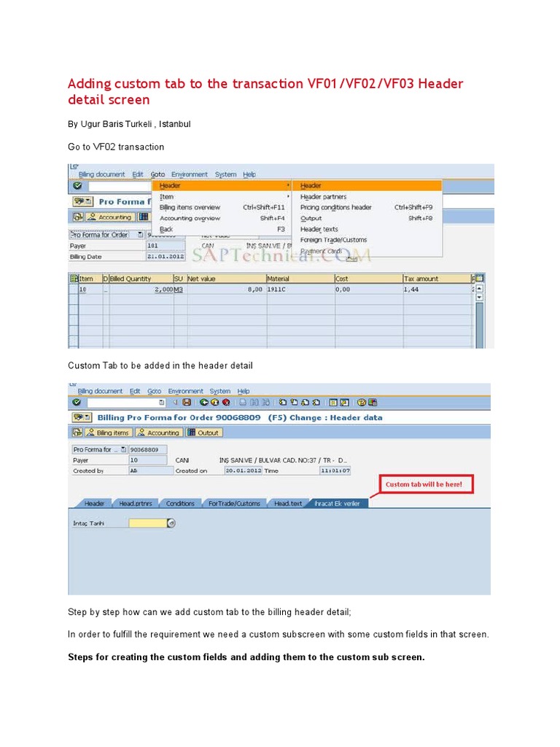Choose Header in the right submenu
Viewport: 560px width, 747px height.
click(x=367, y=186)
